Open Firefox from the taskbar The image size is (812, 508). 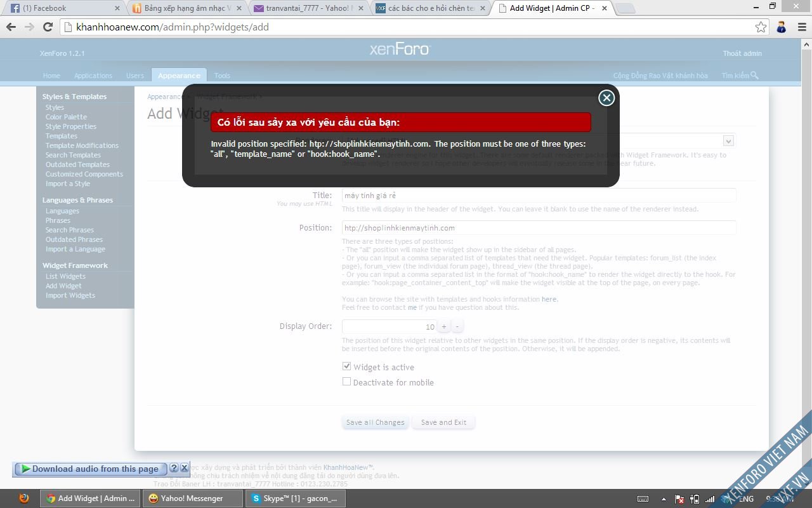[24, 498]
